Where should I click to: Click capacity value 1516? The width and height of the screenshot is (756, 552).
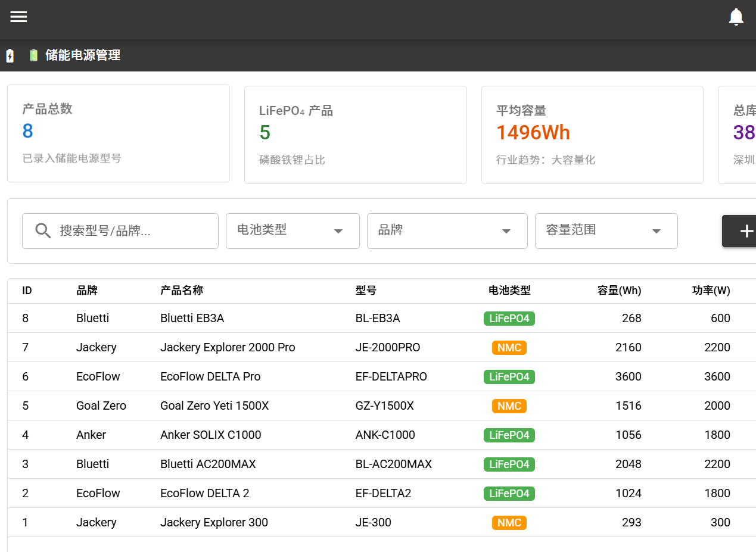[629, 406]
